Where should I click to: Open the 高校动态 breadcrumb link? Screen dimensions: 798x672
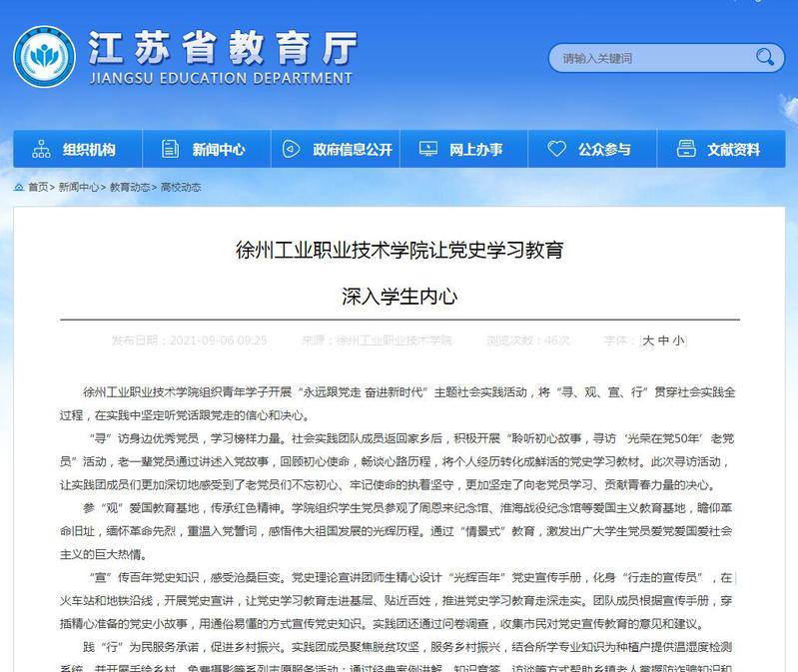181,187
